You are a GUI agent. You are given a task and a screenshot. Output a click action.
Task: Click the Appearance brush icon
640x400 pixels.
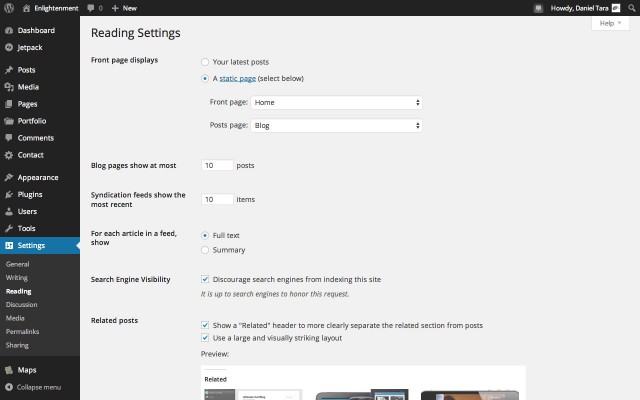tap(9, 178)
